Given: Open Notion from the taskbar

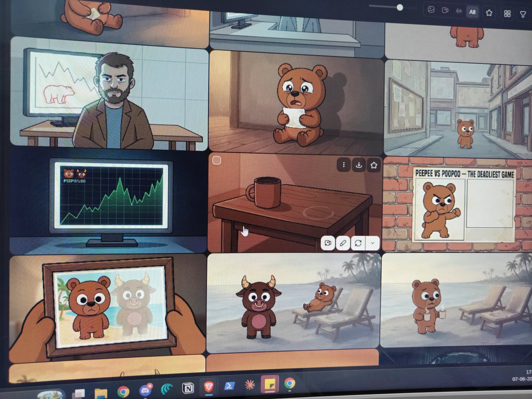Looking at the screenshot, I should [188, 388].
